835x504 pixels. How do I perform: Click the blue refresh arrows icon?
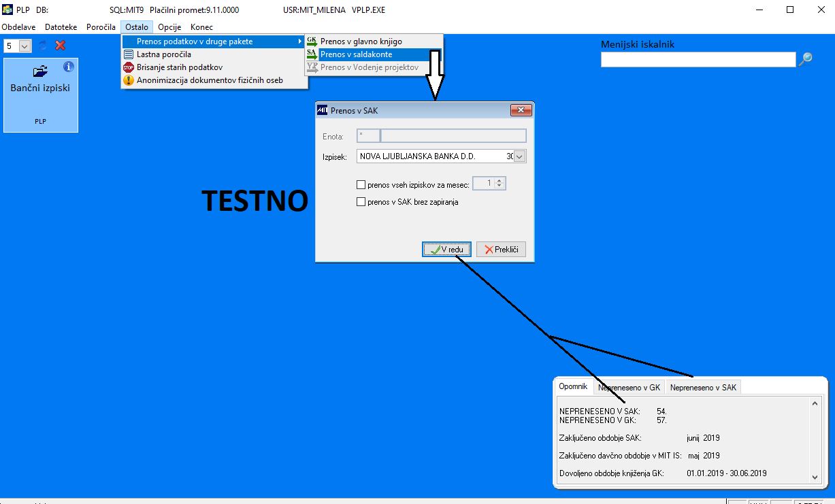click(43, 46)
